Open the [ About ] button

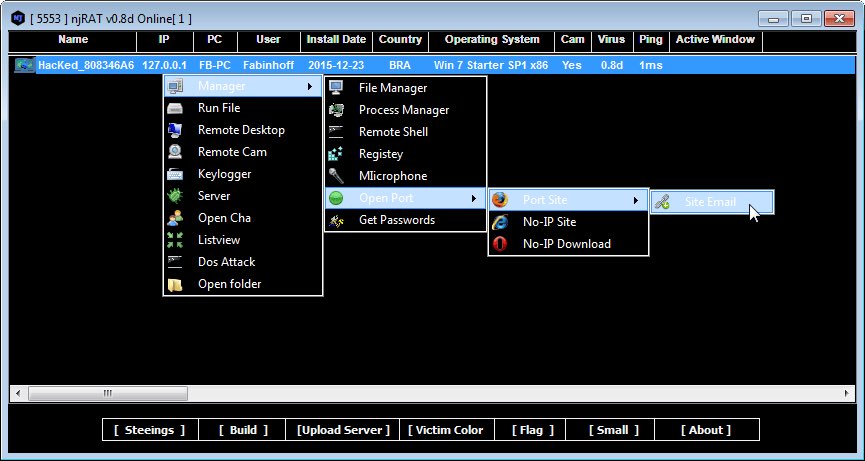point(706,430)
